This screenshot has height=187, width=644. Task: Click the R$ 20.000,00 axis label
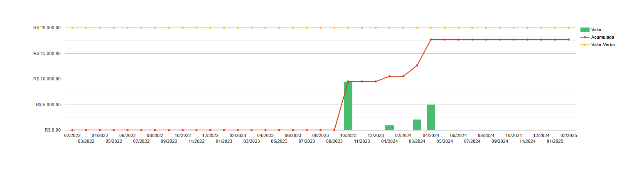click(x=47, y=27)
